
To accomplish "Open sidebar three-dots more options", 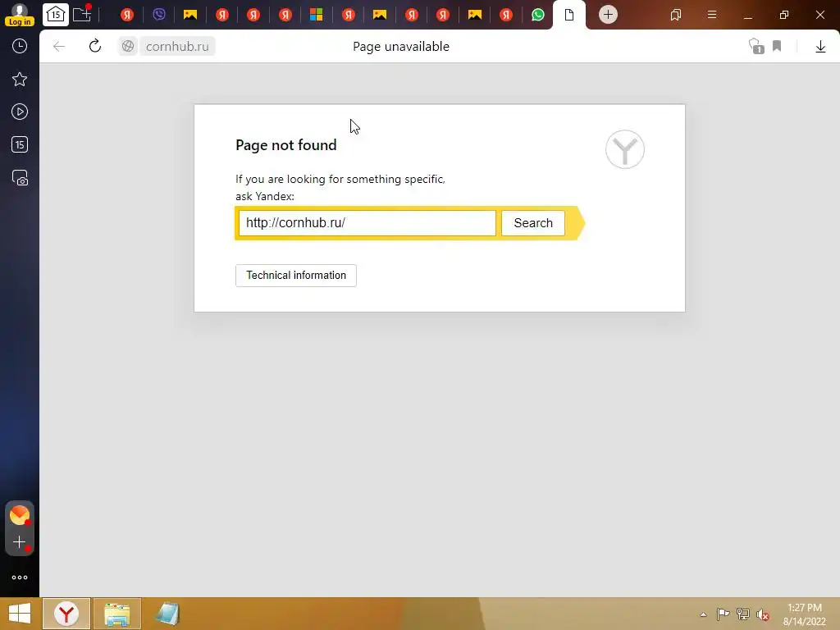I will pos(20,577).
